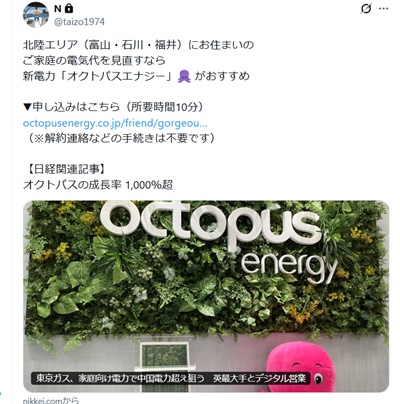This screenshot has height=404, width=400.
Task: Open the @taizo1974 handle link
Action: pyautogui.click(x=79, y=22)
